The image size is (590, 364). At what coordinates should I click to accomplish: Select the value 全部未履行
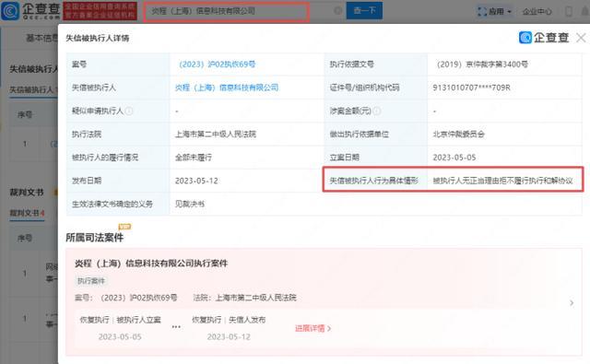click(x=193, y=158)
